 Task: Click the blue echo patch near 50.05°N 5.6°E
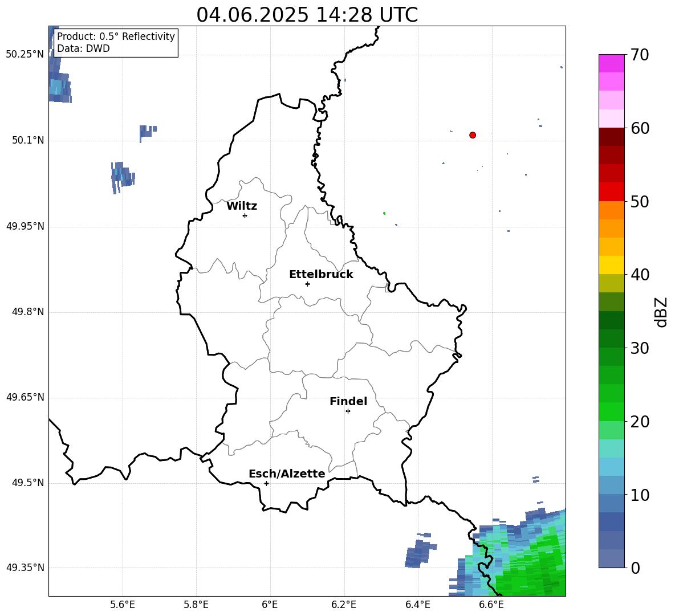coord(123,177)
